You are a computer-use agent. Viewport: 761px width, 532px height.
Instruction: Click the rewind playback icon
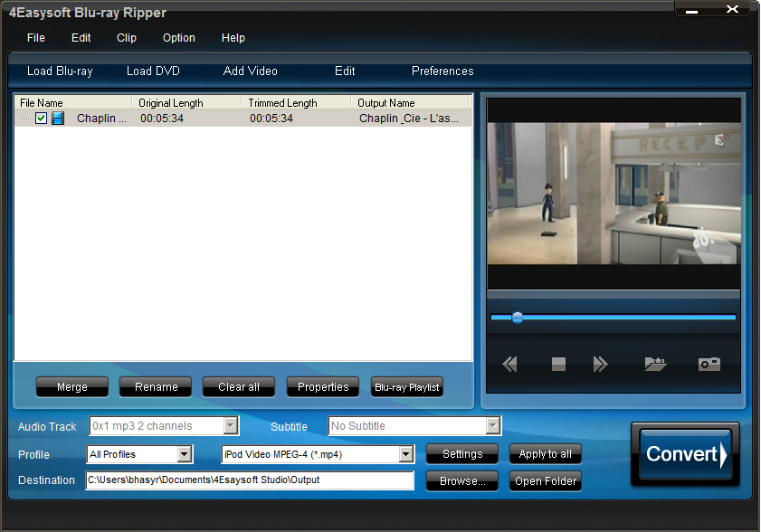click(509, 364)
